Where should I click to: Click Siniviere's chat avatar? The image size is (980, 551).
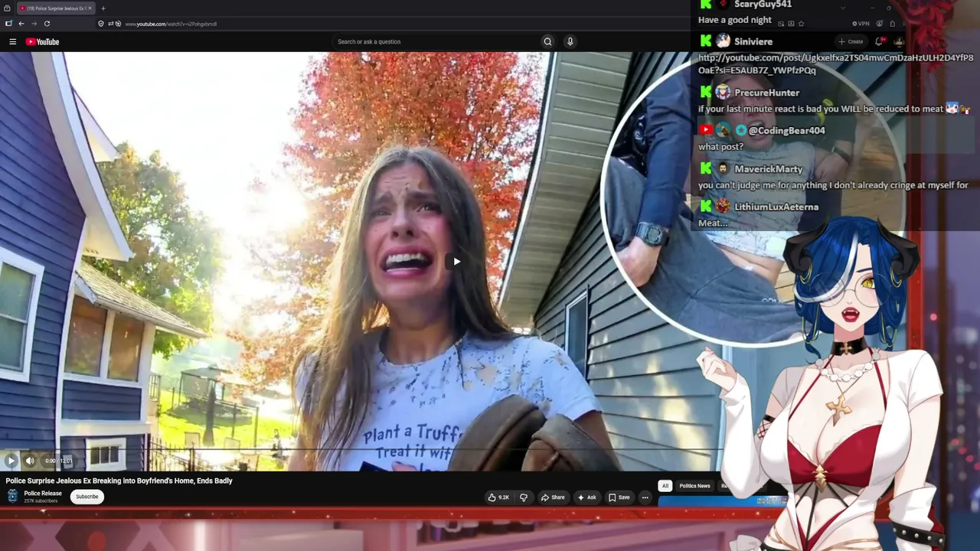click(723, 41)
